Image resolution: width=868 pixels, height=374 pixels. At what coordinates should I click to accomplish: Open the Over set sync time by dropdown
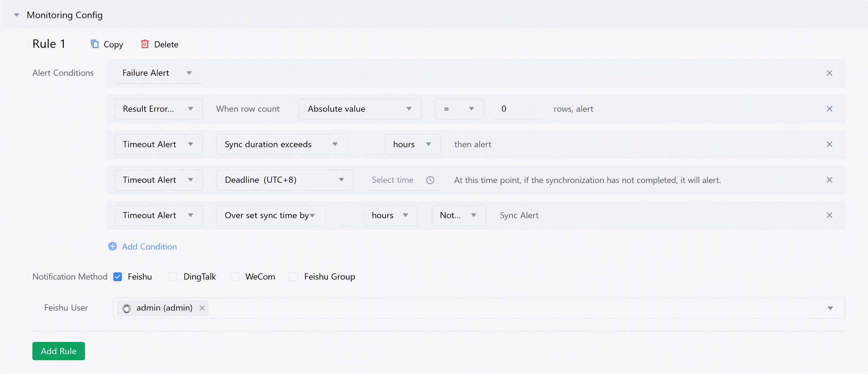271,215
